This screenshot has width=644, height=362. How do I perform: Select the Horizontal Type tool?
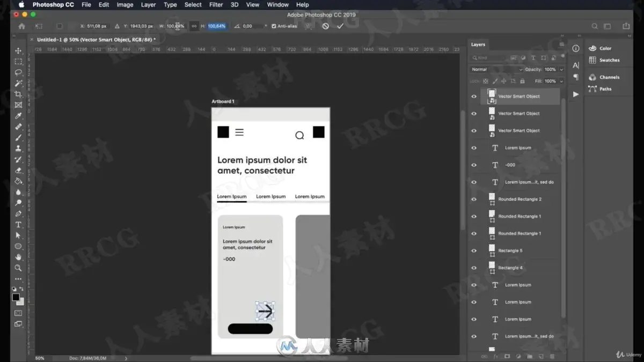[x=18, y=225]
